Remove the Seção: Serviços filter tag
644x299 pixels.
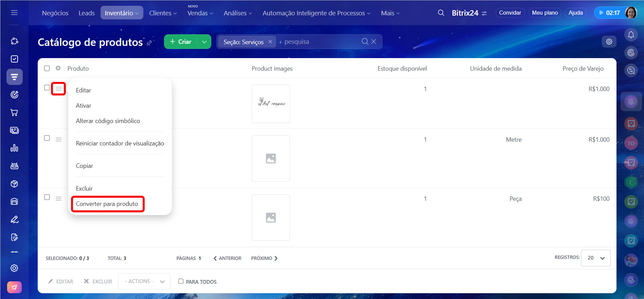(270, 42)
